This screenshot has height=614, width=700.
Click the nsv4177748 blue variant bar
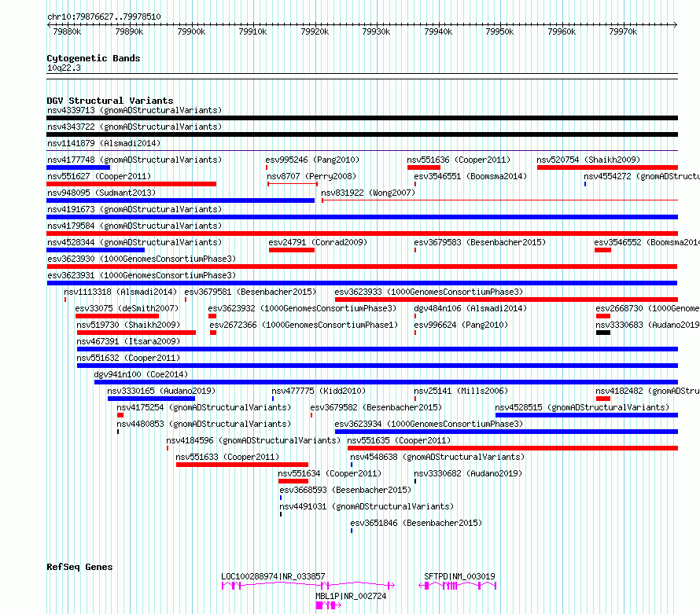pyautogui.click(x=78, y=167)
